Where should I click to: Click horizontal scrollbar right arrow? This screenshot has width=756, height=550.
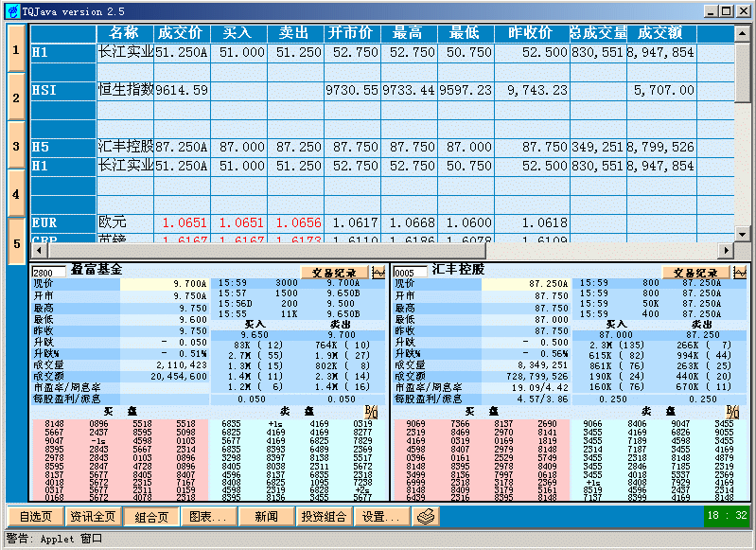click(726, 251)
